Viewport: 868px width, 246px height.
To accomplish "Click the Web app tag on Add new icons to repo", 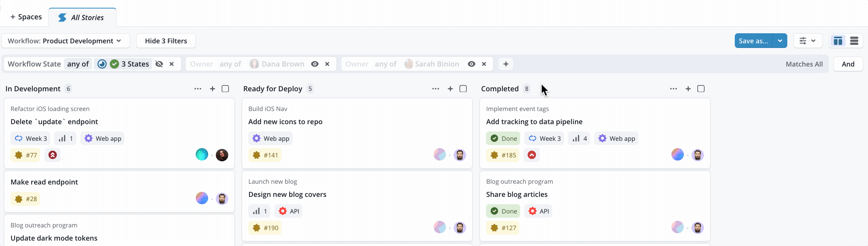I will point(270,138).
